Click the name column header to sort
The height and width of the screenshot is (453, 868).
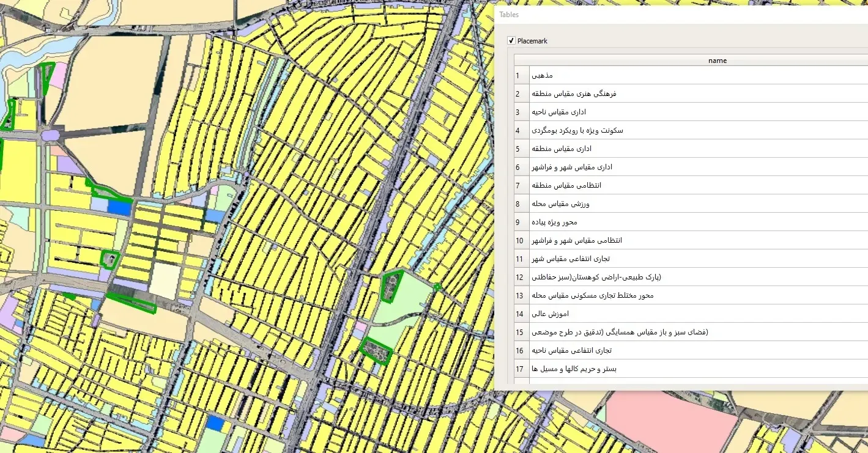717,60
